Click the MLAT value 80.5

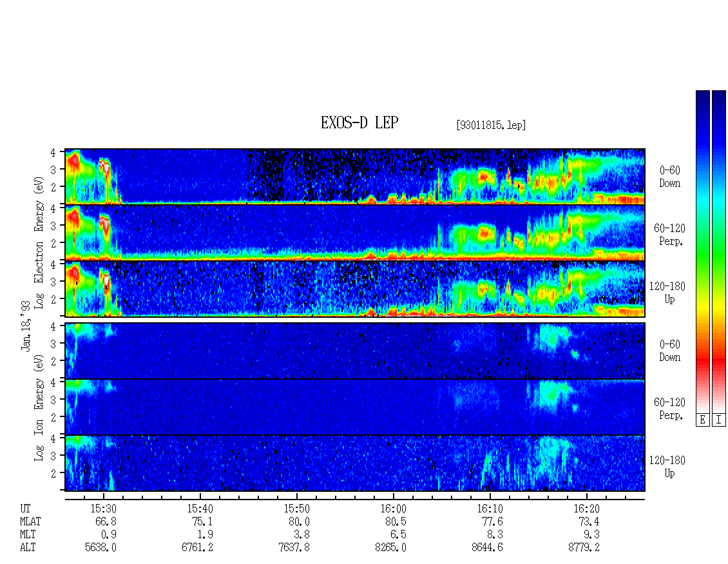click(x=396, y=521)
